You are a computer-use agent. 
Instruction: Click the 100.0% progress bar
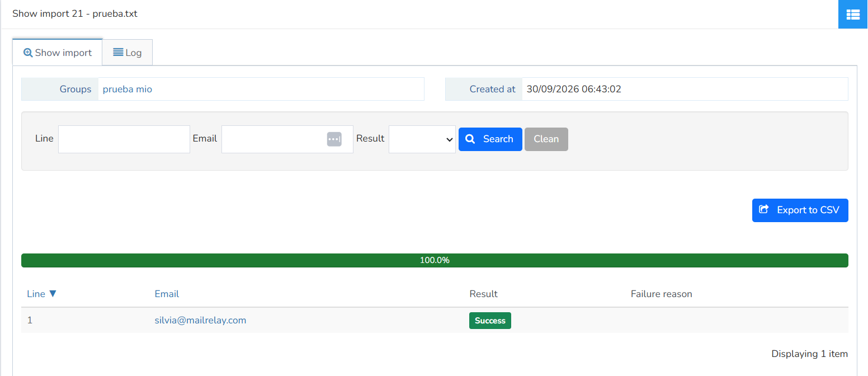tap(435, 260)
